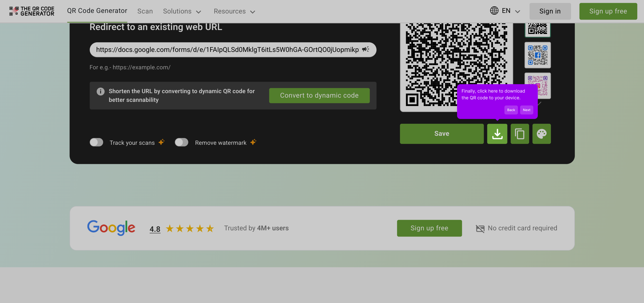This screenshot has height=303, width=644.
Task: Click Sign up free in header
Action: pyautogui.click(x=608, y=11)
